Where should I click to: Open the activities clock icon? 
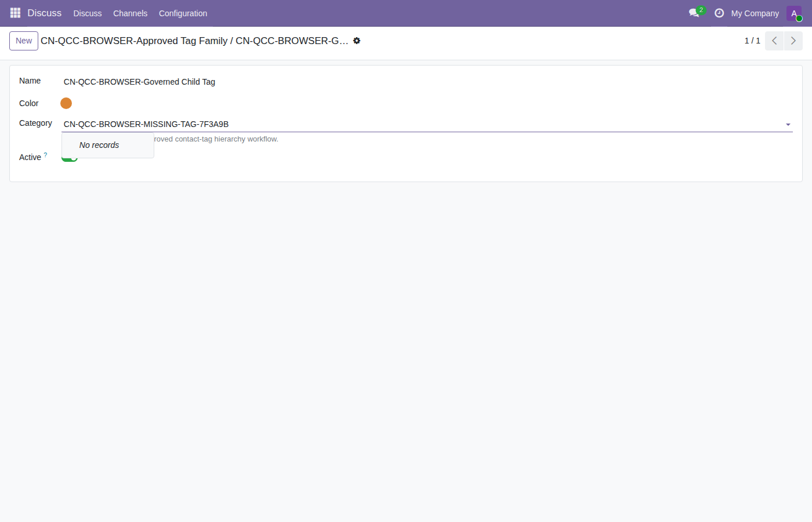coord(719,13)
